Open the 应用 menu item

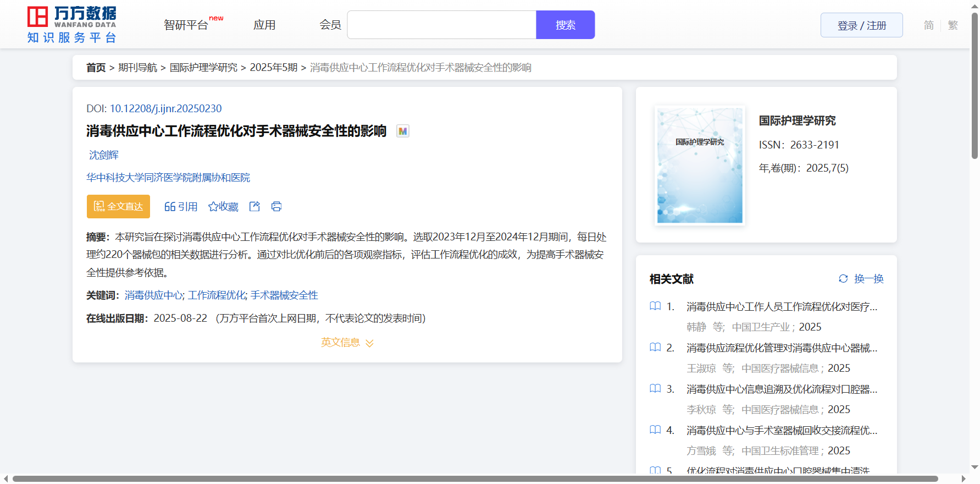coord(264,25)
